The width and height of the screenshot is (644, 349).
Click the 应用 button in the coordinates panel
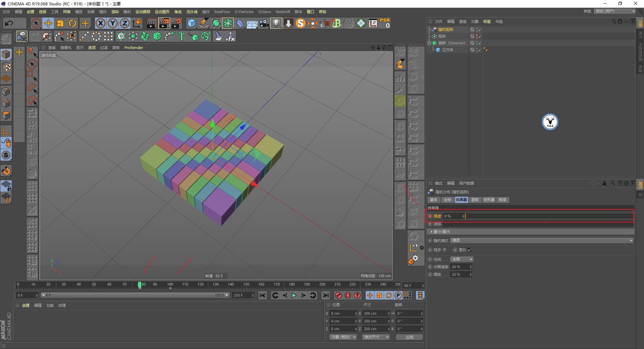409,337
